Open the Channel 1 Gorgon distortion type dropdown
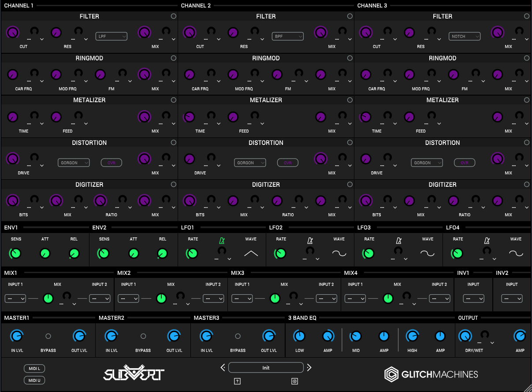Screen dimensions: 532x392 74,163
